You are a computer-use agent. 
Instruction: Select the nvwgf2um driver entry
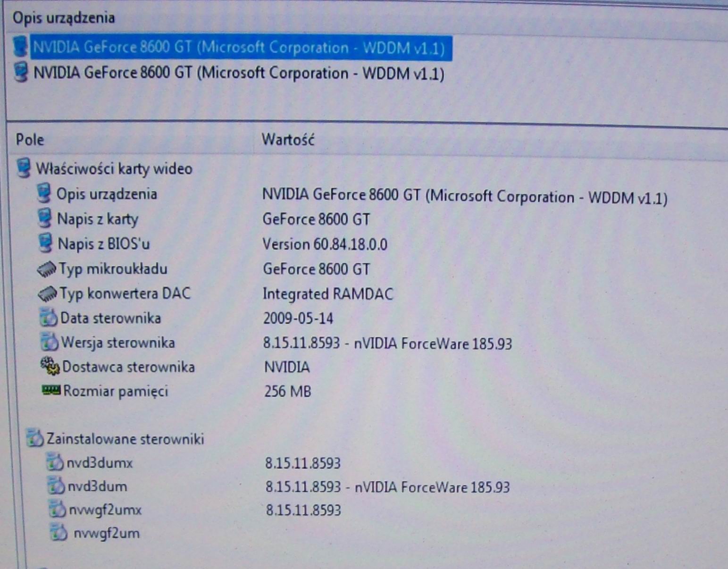[x=107, y=534]
